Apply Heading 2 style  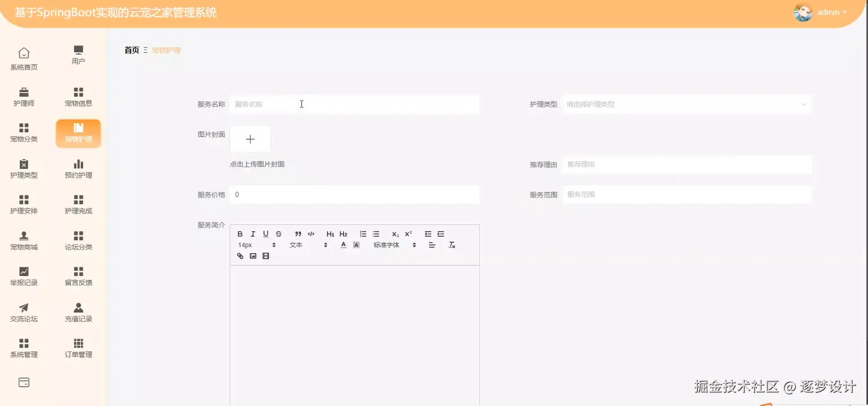click(x=343, y=234)
